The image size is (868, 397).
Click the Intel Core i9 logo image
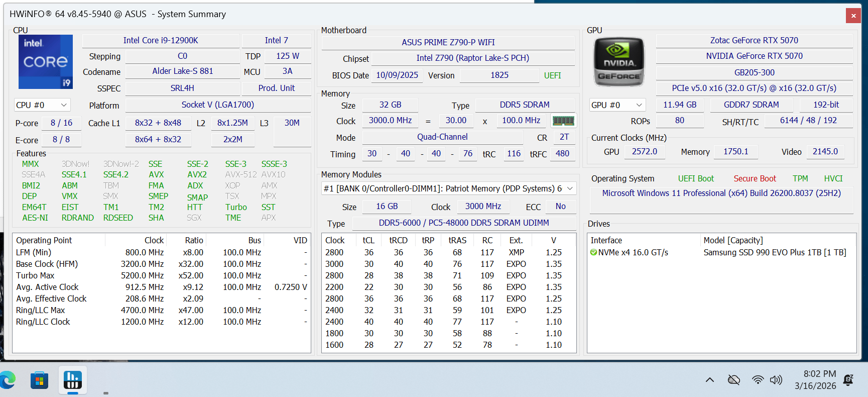pyautogui.click(x=46, y=62)
